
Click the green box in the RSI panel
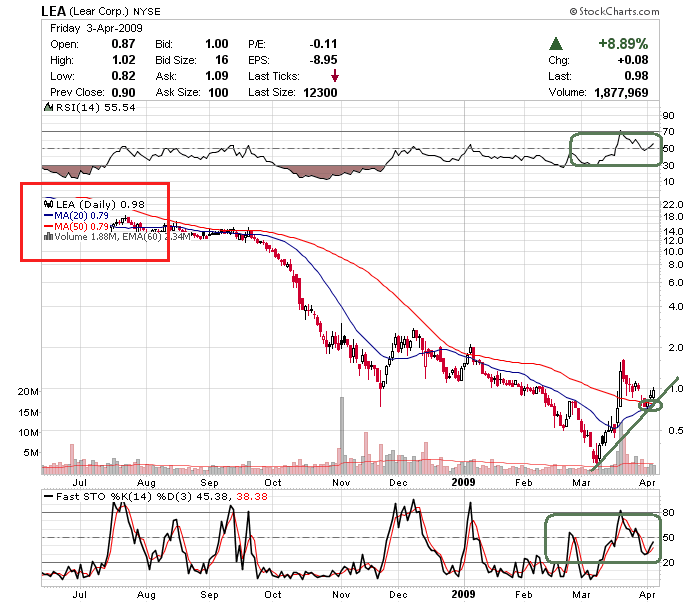click(613, 149)
